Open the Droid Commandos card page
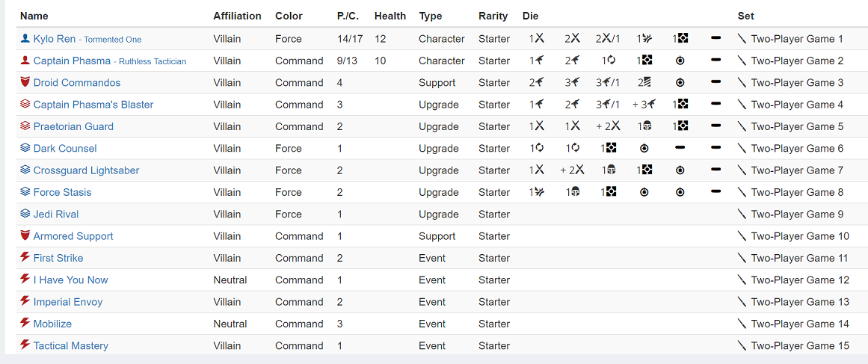The height and width of the screenshot is (364, 868). (77, 82)
